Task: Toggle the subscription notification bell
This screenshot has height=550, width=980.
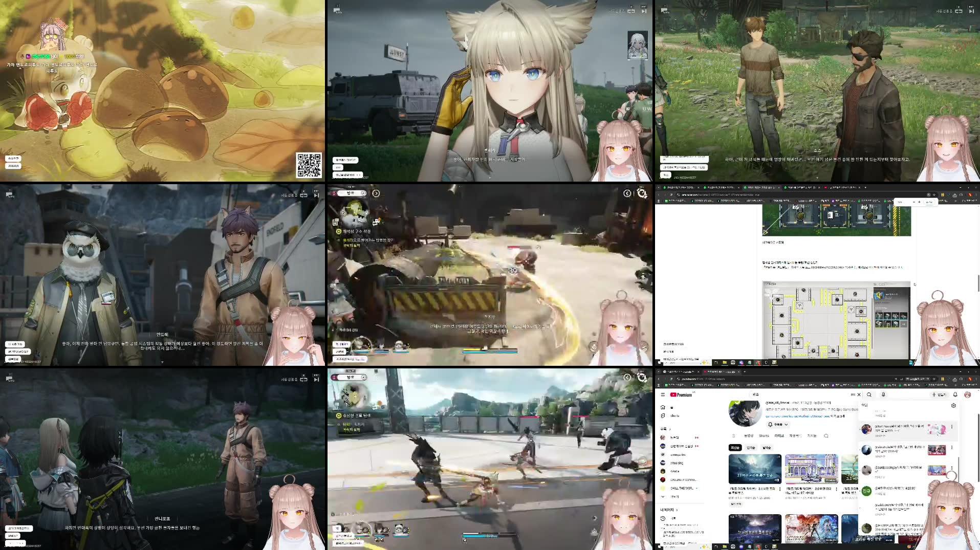Action: (x=770, y=425)
